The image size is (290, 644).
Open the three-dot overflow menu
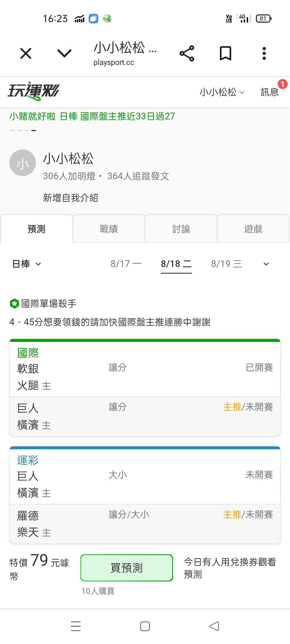tap(264, 53)
